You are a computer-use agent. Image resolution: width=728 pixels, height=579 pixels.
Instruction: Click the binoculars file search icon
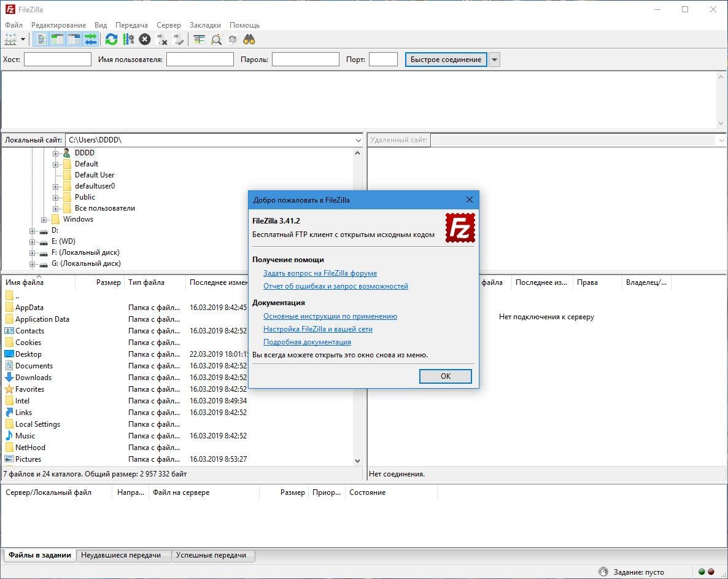(x=249, y=39)
